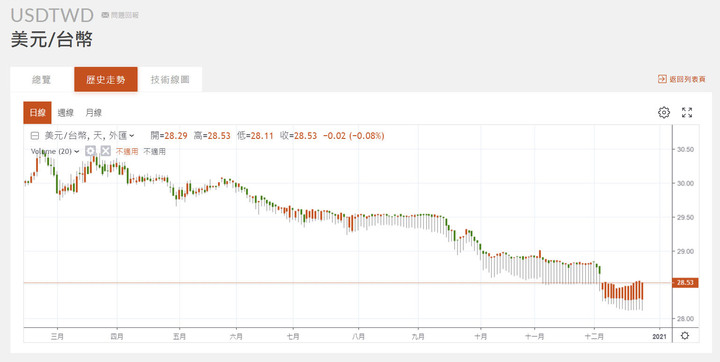Screen dimensions: 720x362
Task: Click the 開=28.29 open value
Action: point(169,136)
